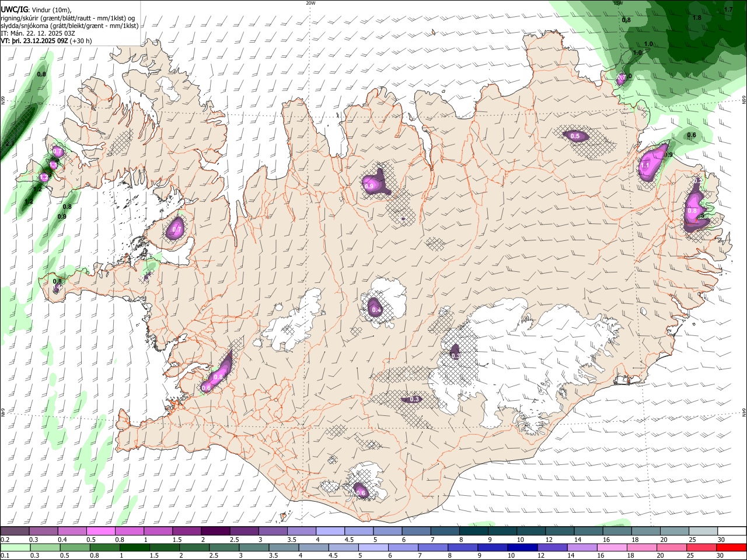The height and width of the screenshot is (560, 747).
Task: Click the bright red rain swatch labeled 30
Action: click(x=731, y=547)
